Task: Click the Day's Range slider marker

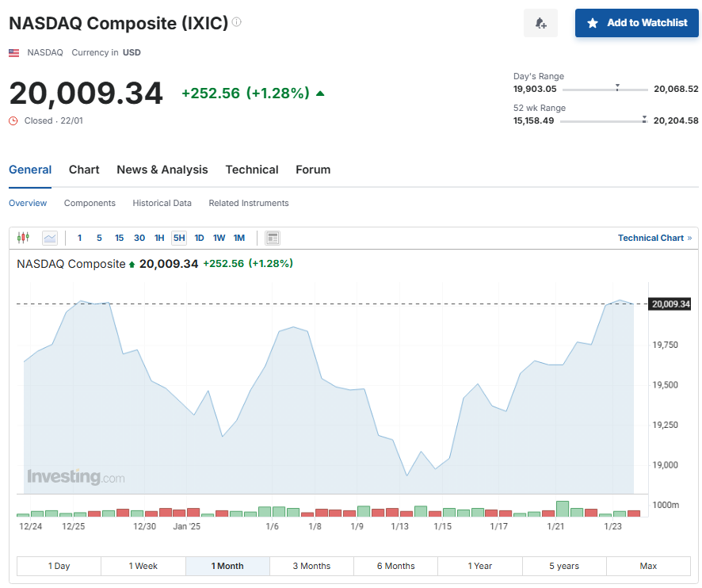Action: pyautogui.click(x=617, y=87)
